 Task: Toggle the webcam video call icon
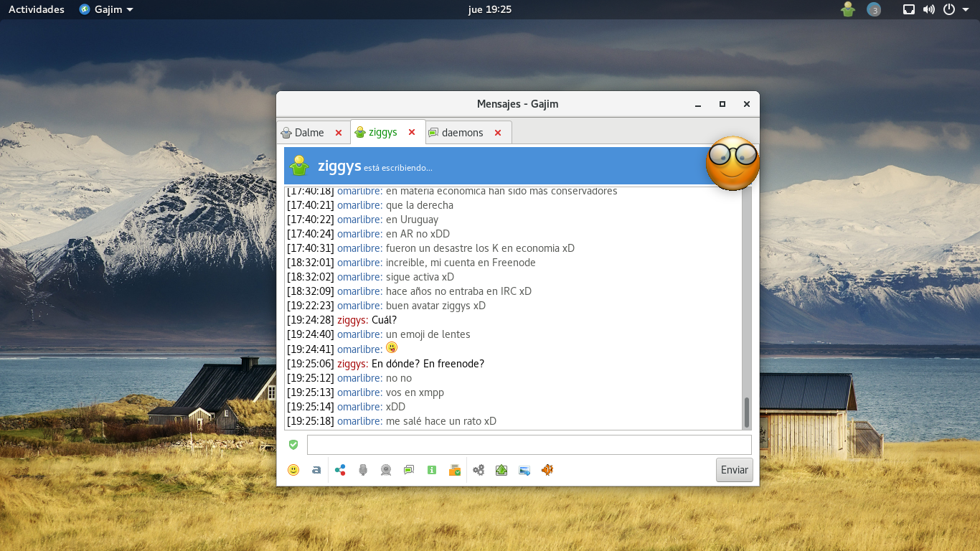coord(386,471)
